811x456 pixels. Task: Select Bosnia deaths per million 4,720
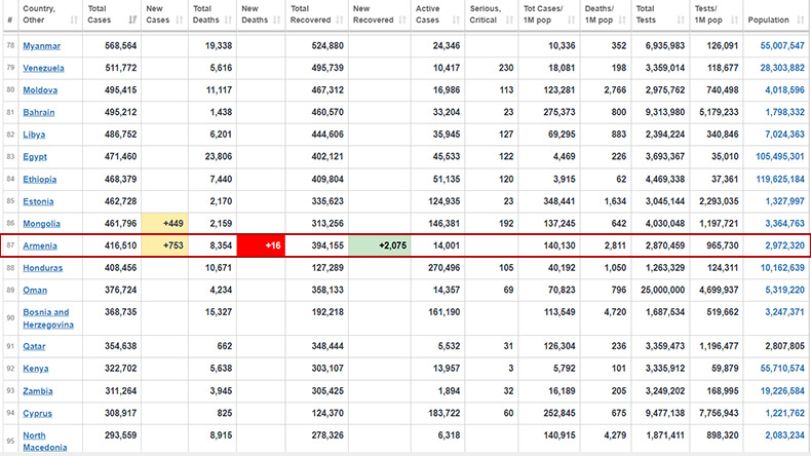[x=615, y=312]
